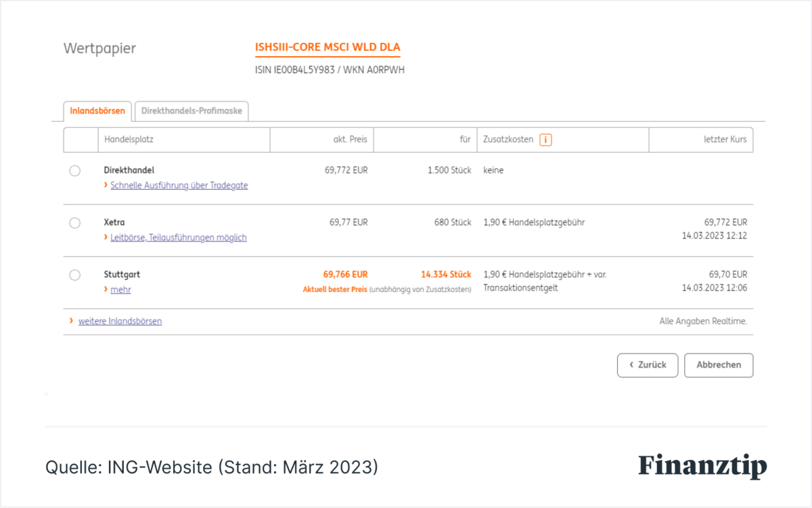The height and width of the screenshot is (508, 812).
Task: Expand the Stuttgart mehr chevron
Action: tap(106, 289)
